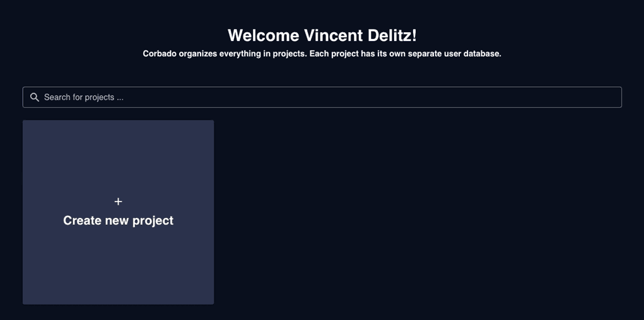Viewport: 644px width, 320px height.
Task: Click the word "Create" on the card
Action: [82, 220]
